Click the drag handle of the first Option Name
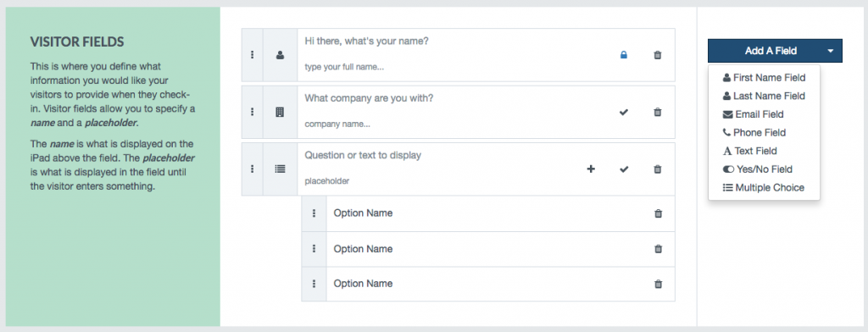 point(314,213)
